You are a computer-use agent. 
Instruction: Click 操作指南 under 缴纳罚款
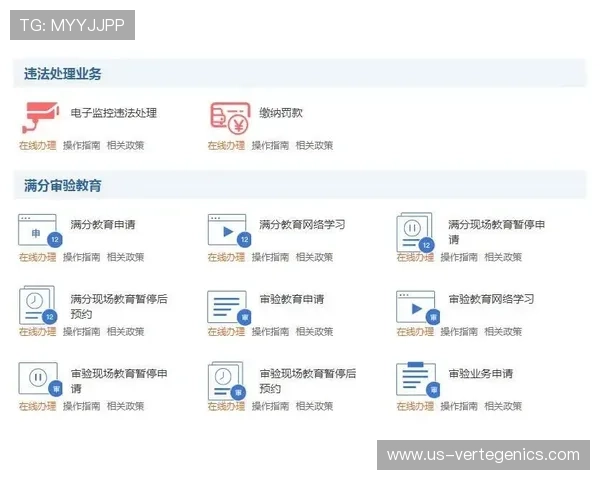[x=270, y=145]
